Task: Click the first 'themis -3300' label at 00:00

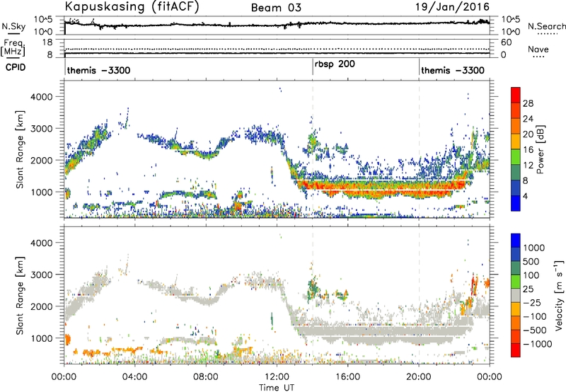Action: [x=98, y=70]
